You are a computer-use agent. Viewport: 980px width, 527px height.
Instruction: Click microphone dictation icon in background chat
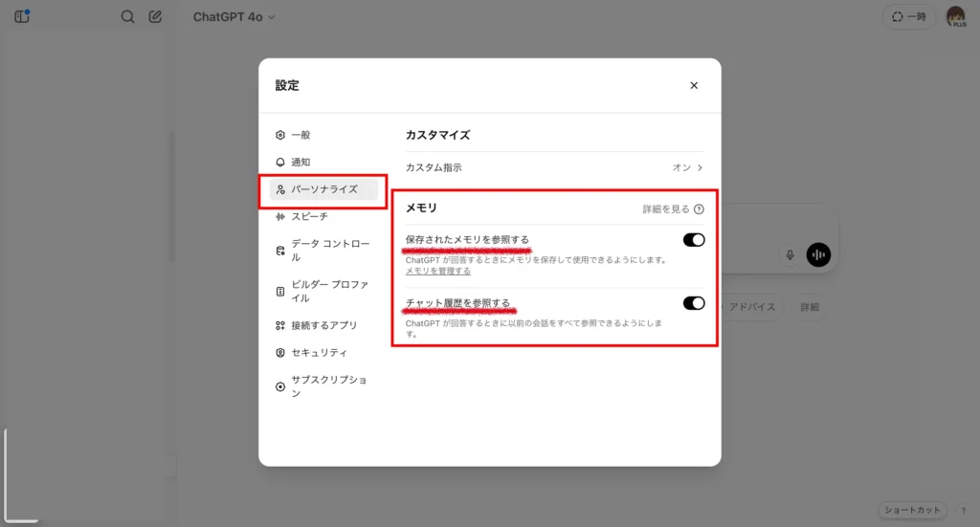pos(790,254)
